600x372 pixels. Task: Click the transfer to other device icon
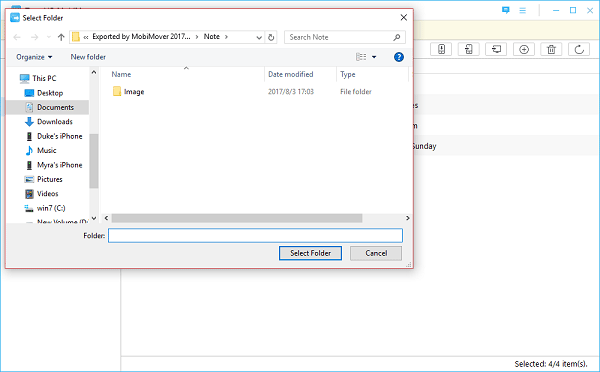tap(469, 49)
